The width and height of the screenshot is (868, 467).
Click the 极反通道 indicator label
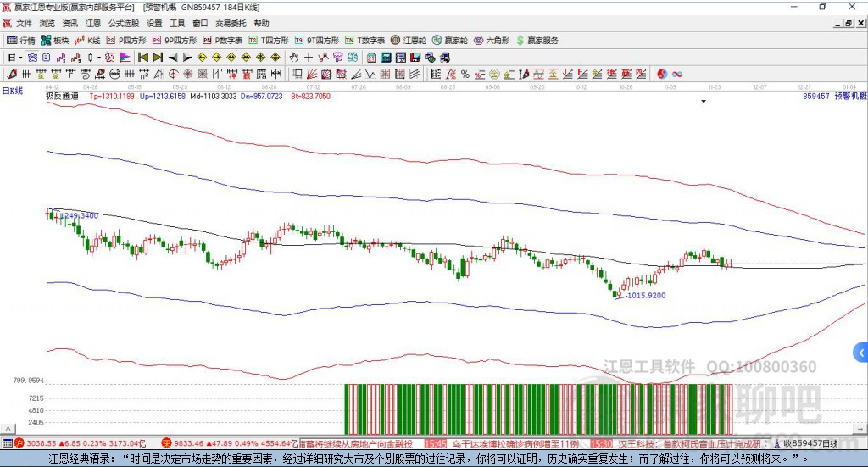click(x=62, y=97)
